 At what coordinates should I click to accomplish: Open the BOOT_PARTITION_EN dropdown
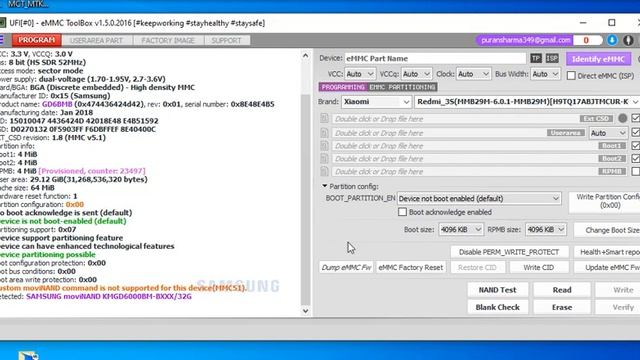click(x=479, y=198)
